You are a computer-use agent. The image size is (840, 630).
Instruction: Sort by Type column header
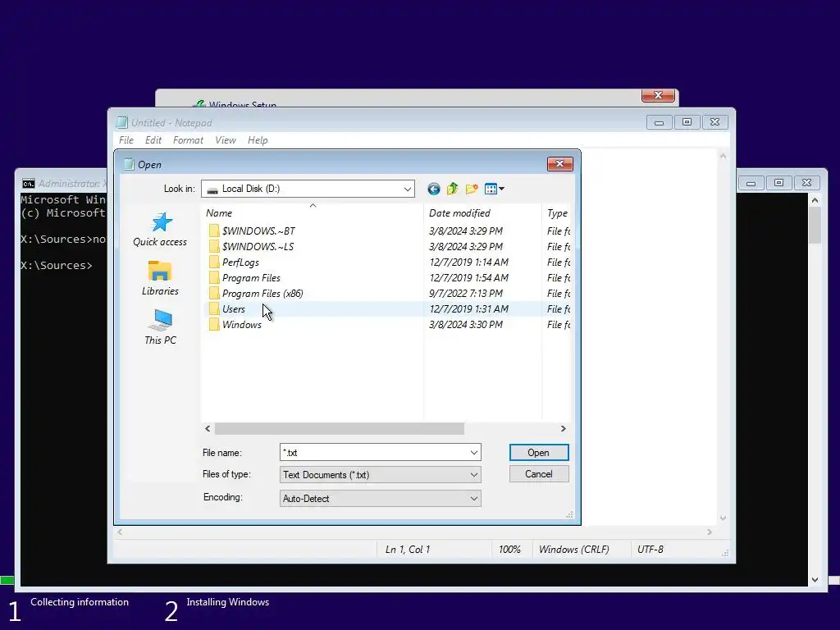(x=557, y=212)
